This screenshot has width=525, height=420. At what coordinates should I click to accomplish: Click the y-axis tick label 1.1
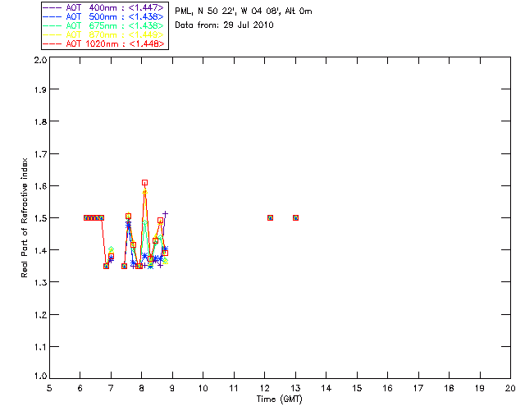coord(40,347)
